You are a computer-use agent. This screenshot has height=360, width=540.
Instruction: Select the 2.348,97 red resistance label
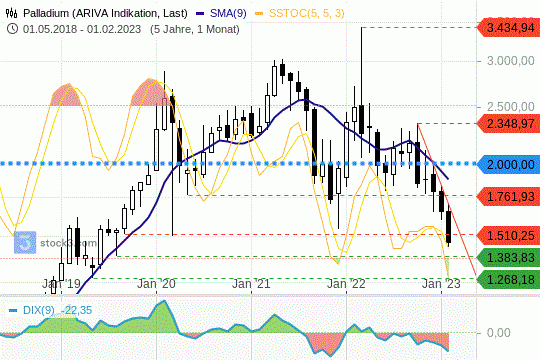[x=509, y=123]
